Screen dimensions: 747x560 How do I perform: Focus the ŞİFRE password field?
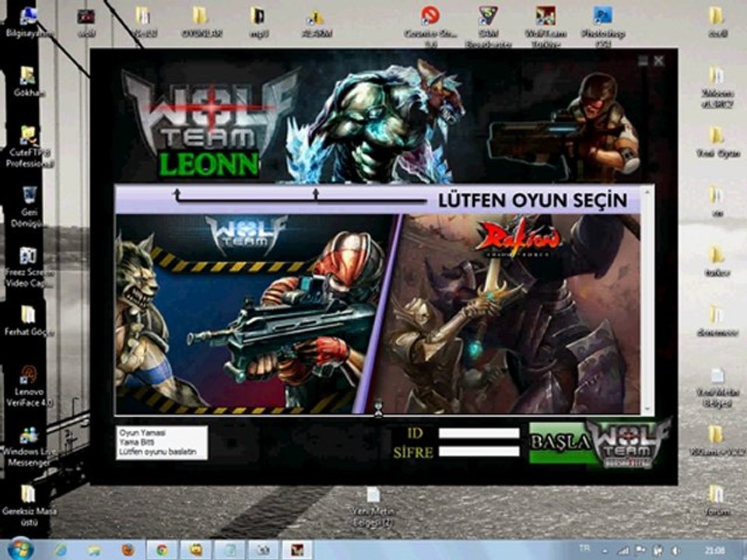click(479, 451)
